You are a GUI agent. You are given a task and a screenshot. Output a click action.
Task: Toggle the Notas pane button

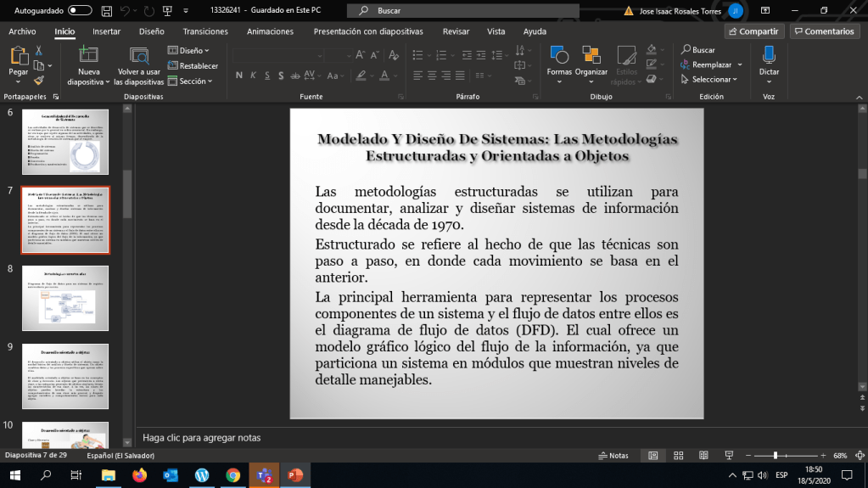pyautogui.click(x=613, y=456)
